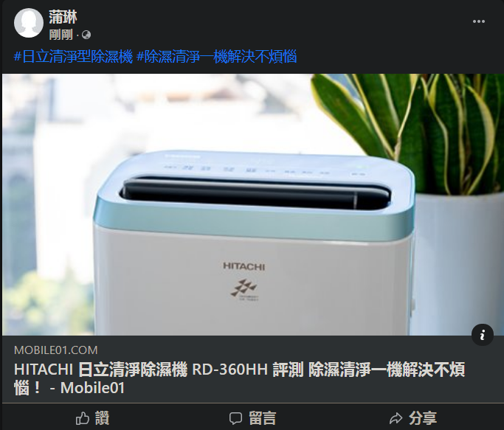Viewport: 504px width, 430px height.
Task: Open hashtag #日立清淨型除濕機
Action: 73,57
